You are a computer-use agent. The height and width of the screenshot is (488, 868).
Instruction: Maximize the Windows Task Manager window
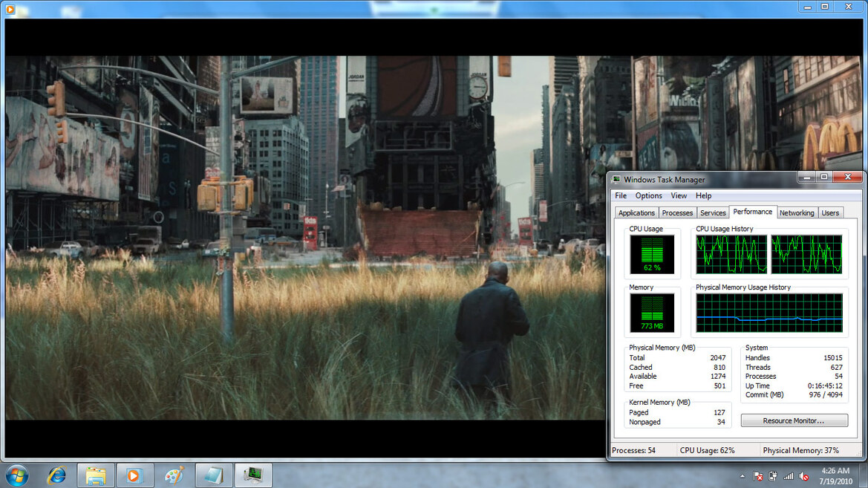(824, 178)
